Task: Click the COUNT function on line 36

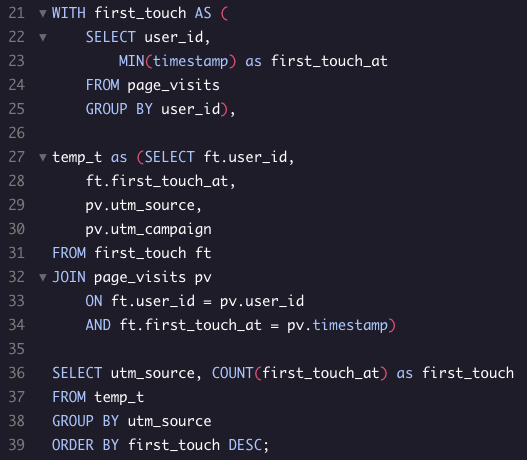Action: coord(233,373)
